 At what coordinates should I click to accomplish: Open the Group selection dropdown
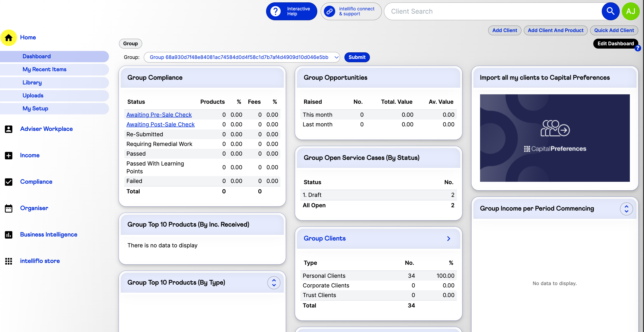point(242,57)
